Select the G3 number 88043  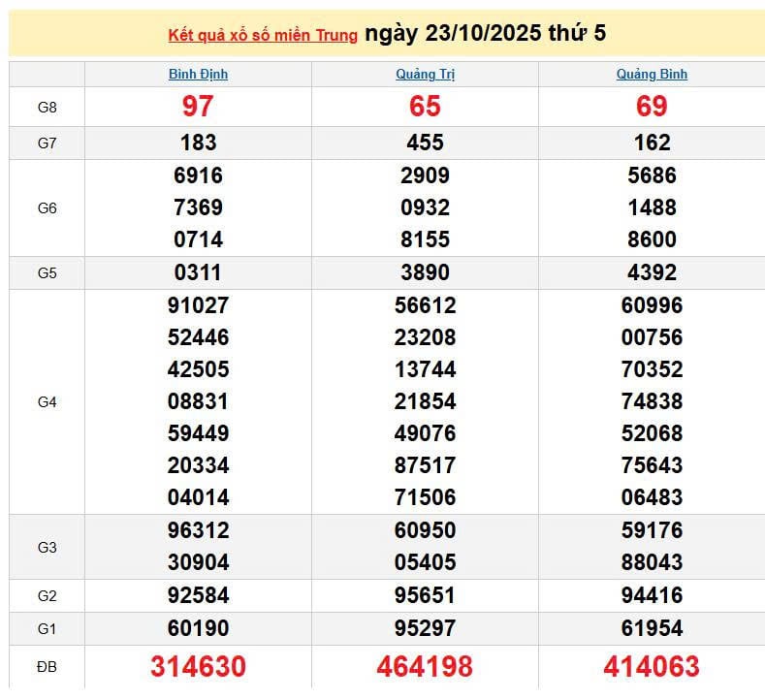(x=652, y=562)
